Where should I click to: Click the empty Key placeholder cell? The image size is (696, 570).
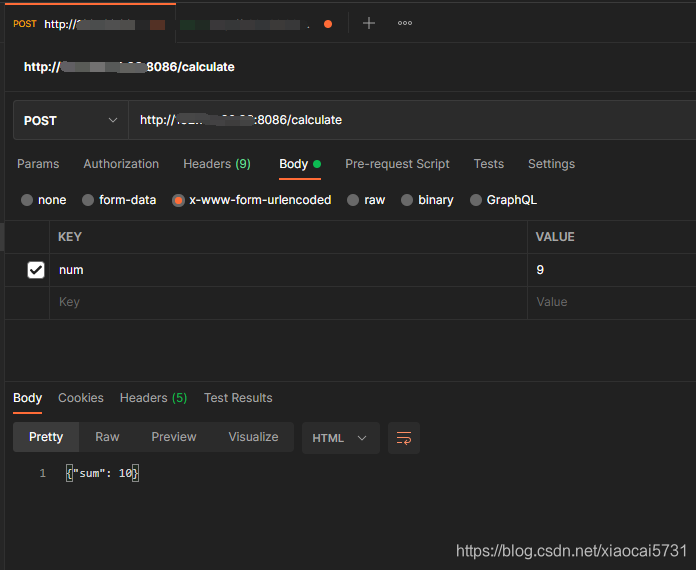tap(288, 302)
